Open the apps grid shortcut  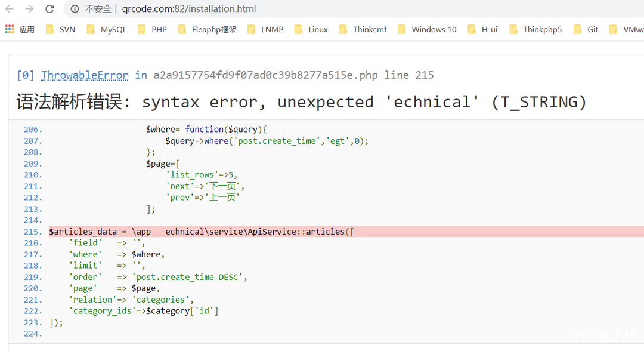pos(10,29)
